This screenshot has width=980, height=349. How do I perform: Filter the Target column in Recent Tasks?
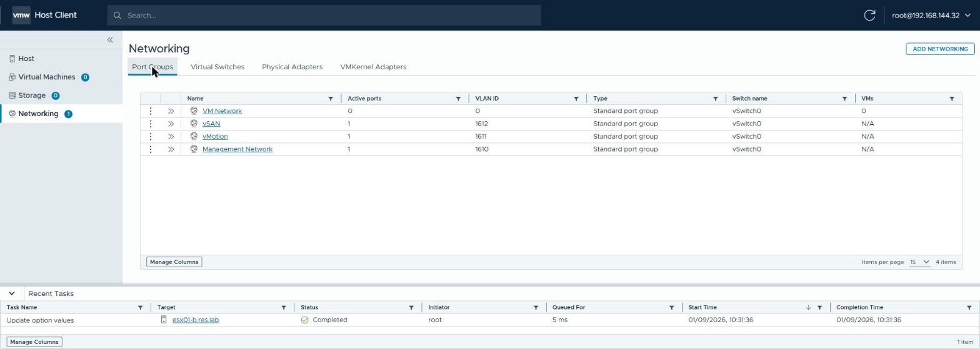(x=284, y=308)
